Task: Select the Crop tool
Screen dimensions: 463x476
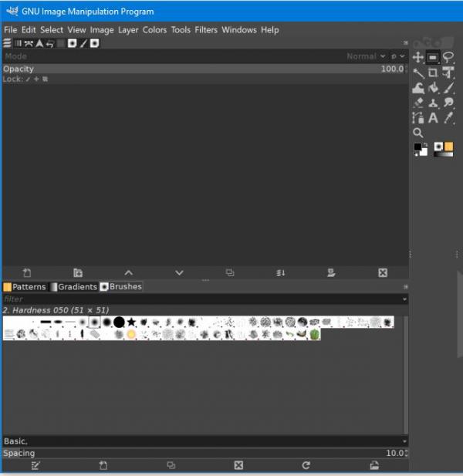Action: pos(433,73)
